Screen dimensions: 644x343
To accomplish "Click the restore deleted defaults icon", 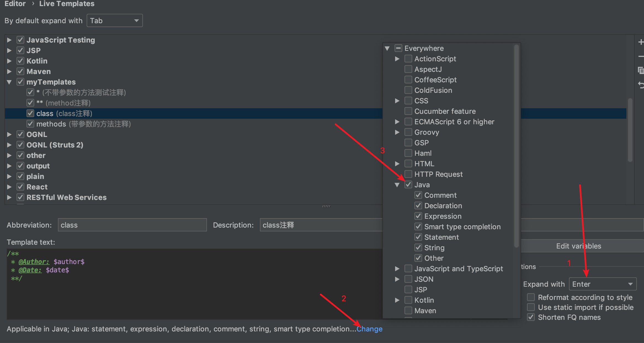I will click(641, 85).
